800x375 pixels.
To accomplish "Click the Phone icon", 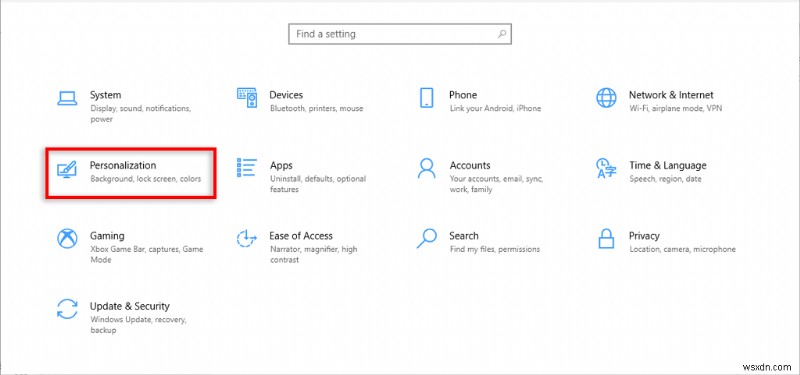I will (427, 97).
